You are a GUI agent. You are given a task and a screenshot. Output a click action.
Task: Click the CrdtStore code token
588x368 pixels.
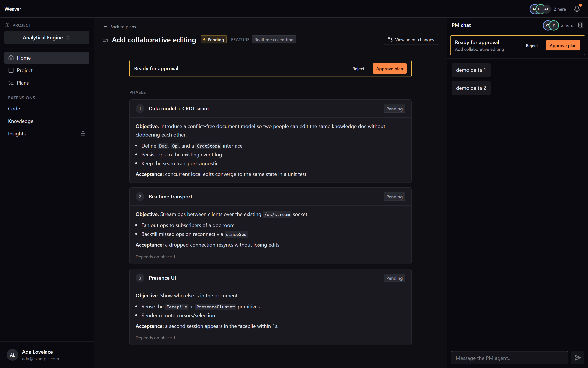click(x=208, y=146)
